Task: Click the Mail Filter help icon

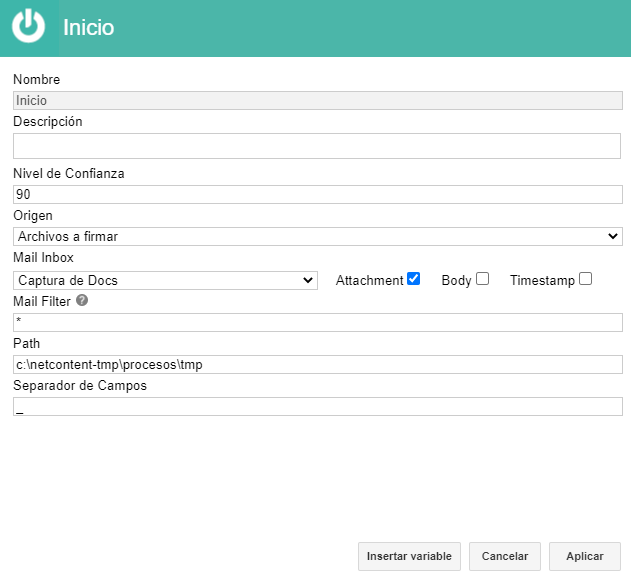Action: [82, 300]
